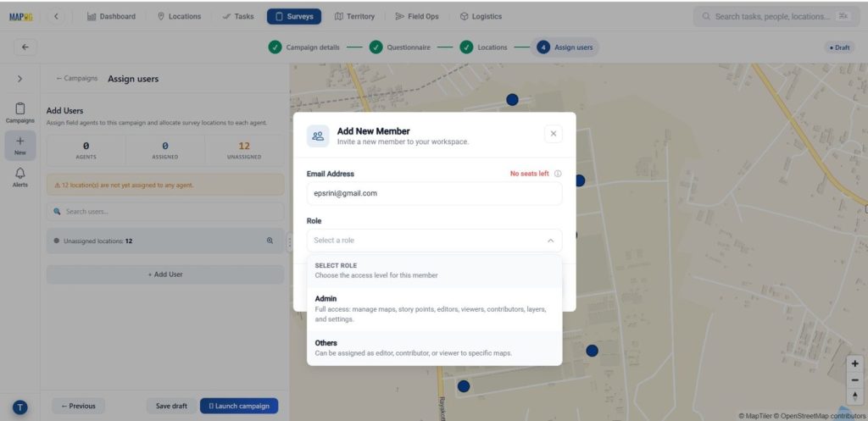This screenshot has height=421, width=868.
Task: Click the blue marker right of the Others option
Action: pyautogui.click(x=592, y=351)
